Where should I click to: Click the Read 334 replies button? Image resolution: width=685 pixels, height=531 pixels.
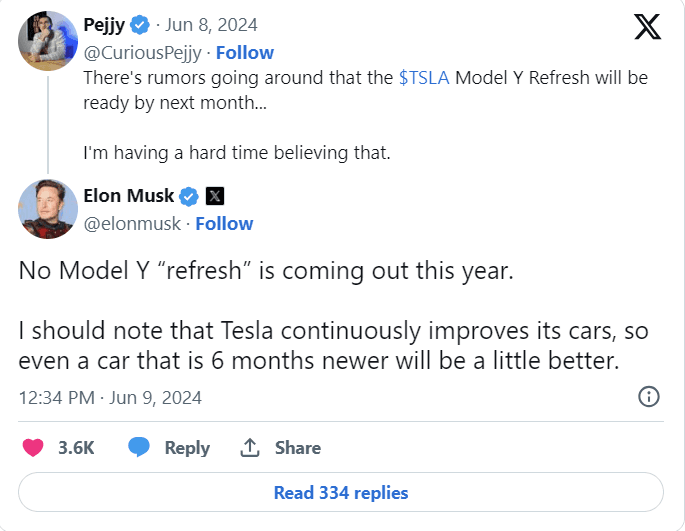(x=341, y=492)
